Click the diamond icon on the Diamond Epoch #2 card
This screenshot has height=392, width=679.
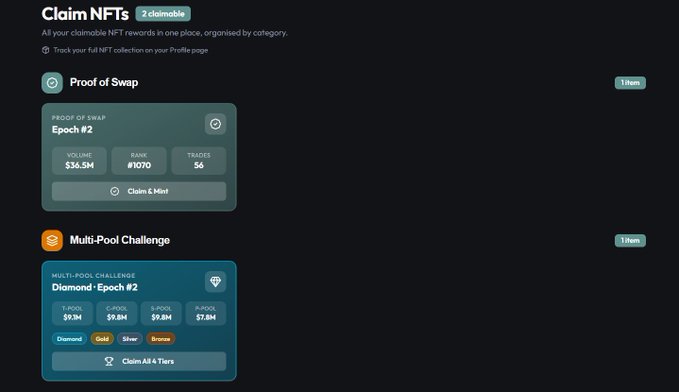click(x=215, y=282)
